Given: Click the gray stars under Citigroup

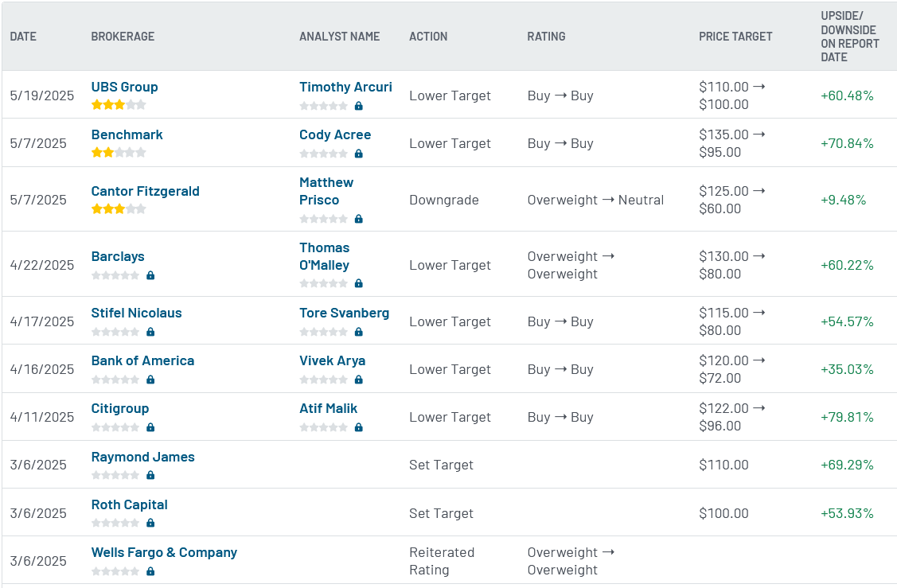Looking at the screenshot, I should (115, 427).
